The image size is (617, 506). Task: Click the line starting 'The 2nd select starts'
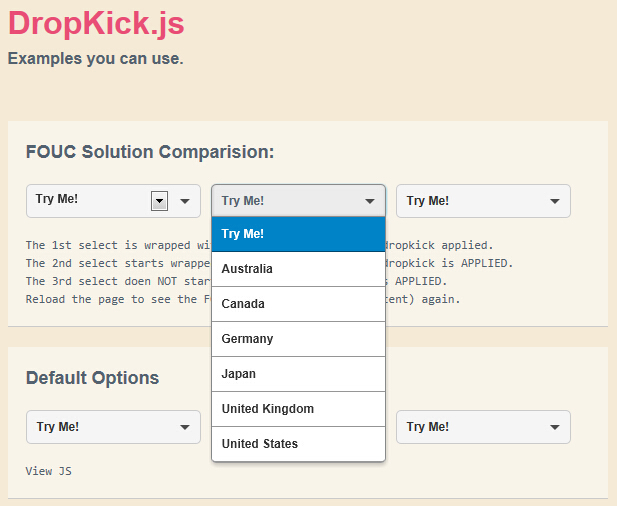coord(270,263)
